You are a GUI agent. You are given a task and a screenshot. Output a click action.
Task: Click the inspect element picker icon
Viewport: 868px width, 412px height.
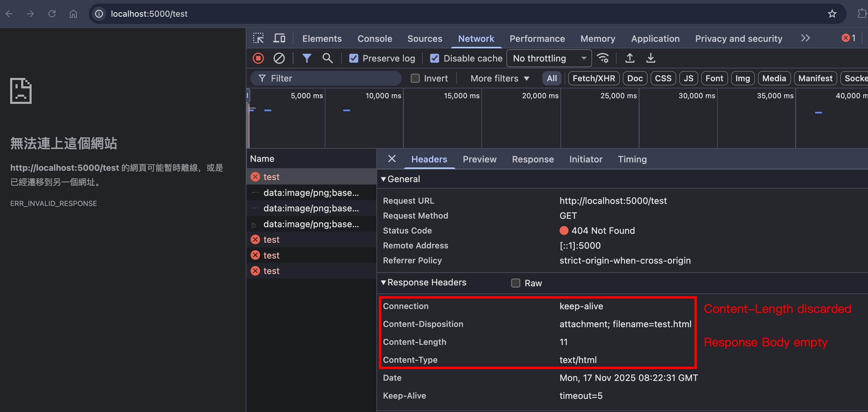258,39
